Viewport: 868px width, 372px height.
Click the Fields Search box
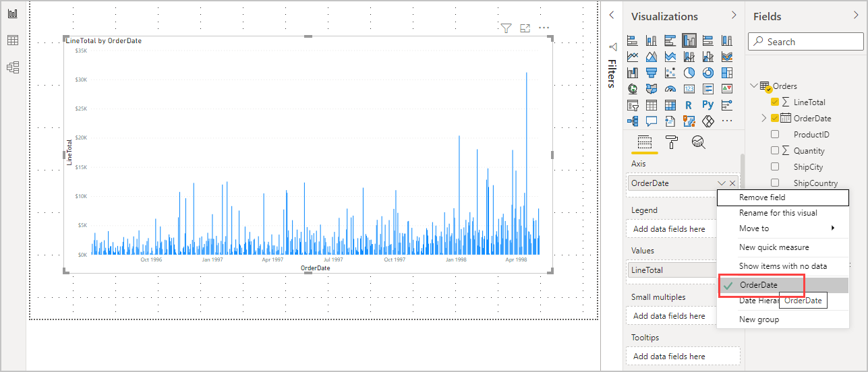(x=806, y=42)
